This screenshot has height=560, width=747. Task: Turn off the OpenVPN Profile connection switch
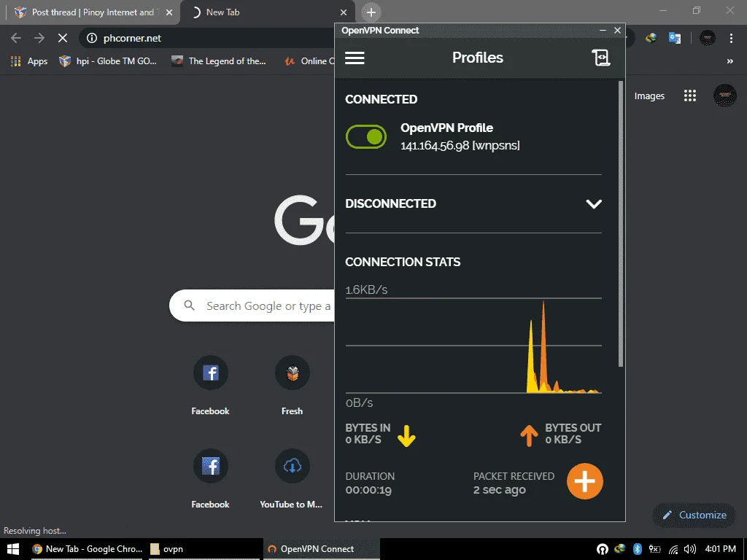(366, 136)
